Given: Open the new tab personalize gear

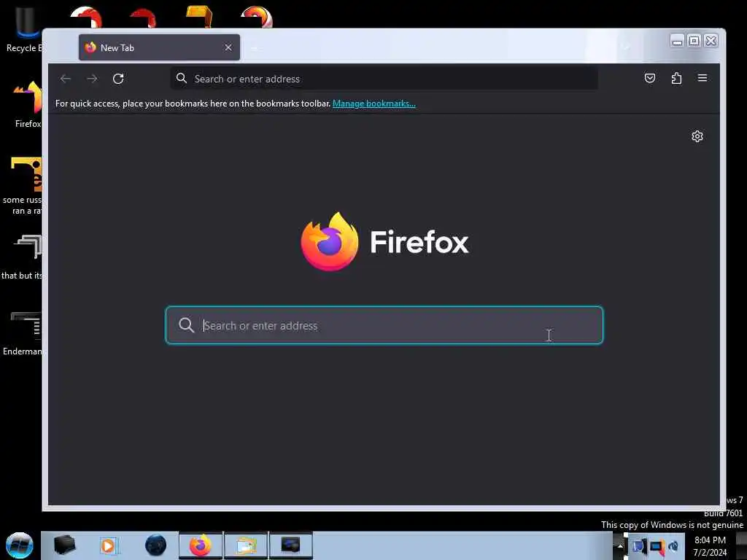Looking at the screenshot, I should coord(697,136).
